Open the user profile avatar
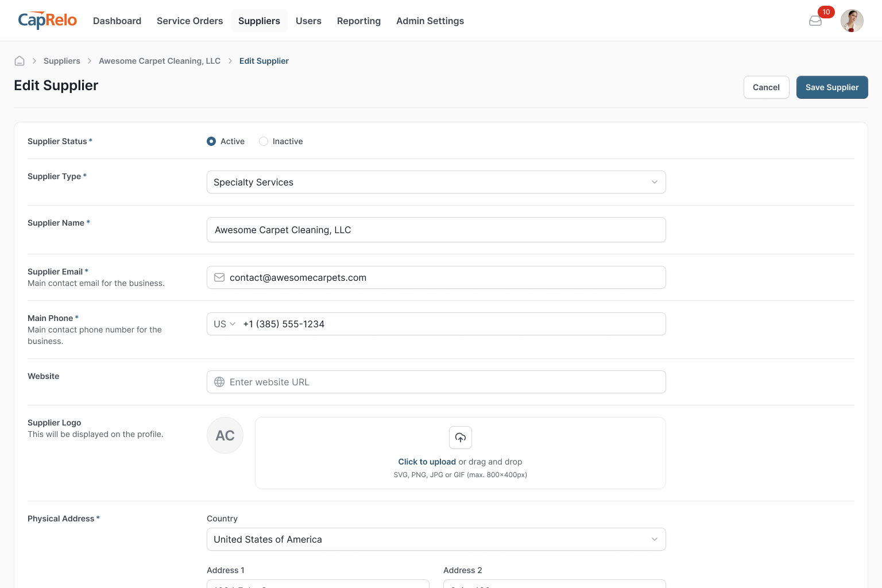882x588 pixels. point(852,21)
